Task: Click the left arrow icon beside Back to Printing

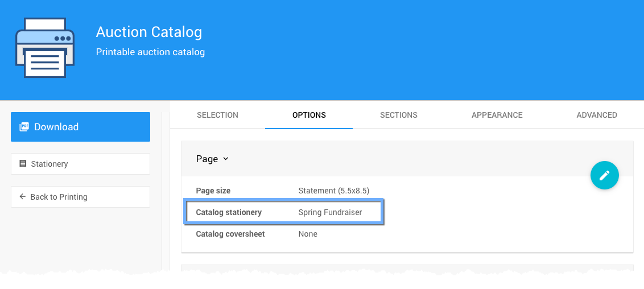Action: 23,197
